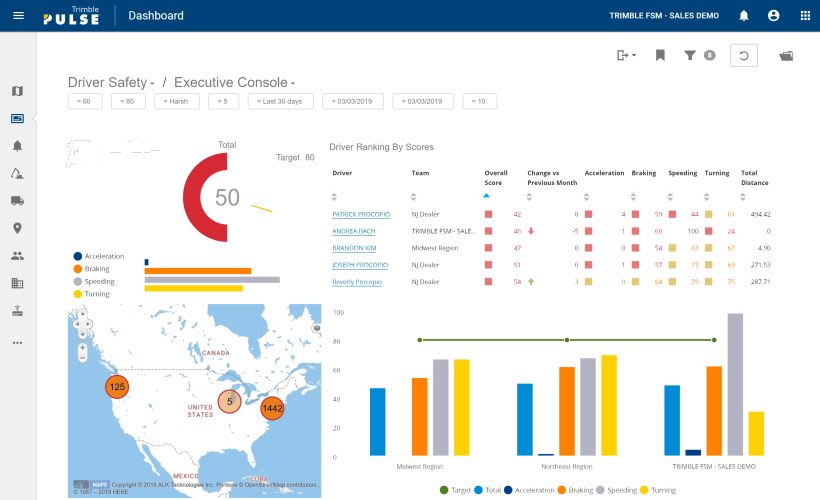The width and height of the screenshot is (820, 500).
Task: Click the '= 60' filter chip
Action: point(85,101)
